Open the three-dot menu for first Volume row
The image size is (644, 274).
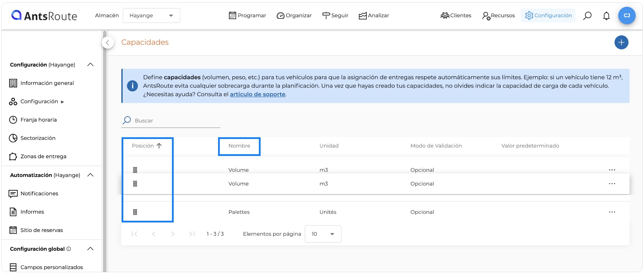click(x=612, y=170)
